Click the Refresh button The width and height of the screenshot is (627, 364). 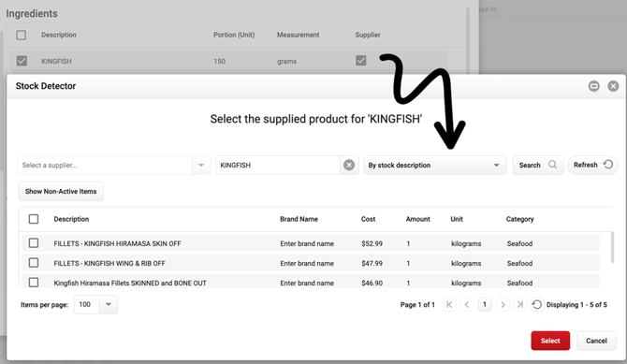click(x=592, y=165)
